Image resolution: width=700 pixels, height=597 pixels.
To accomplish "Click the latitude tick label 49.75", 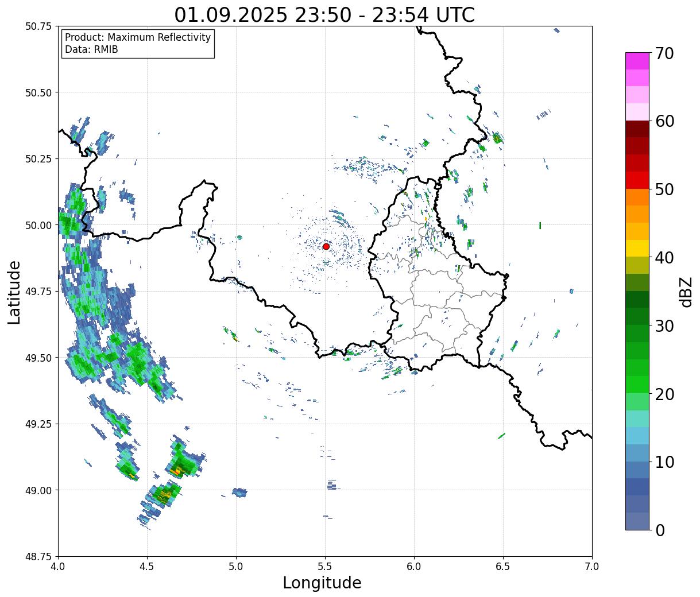I will (38, 292).
